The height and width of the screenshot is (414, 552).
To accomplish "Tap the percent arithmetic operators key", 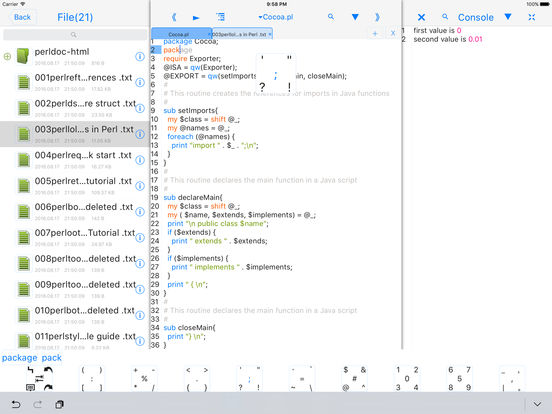I will point(144,378).
